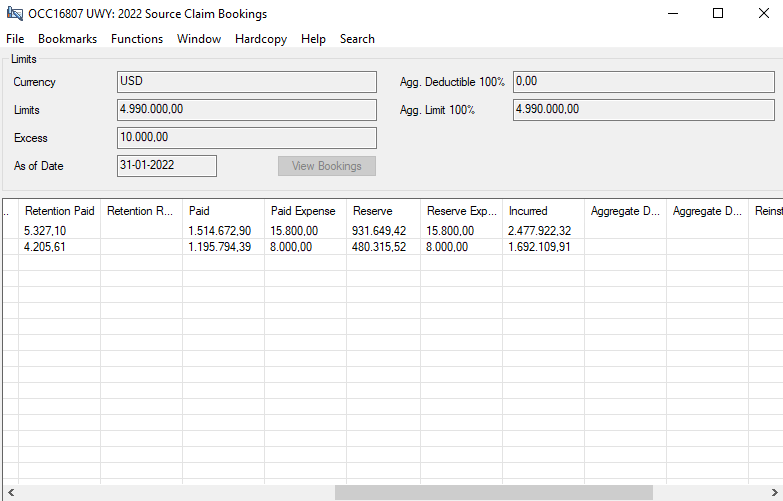The height and width of the screenshot is (501, 783).
Task: Minimize the Source Claim Bookings window
Action: 673,13
